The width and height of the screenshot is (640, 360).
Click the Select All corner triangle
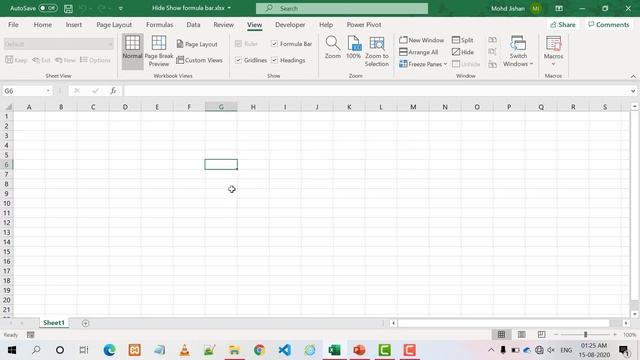tap(8, 107)
